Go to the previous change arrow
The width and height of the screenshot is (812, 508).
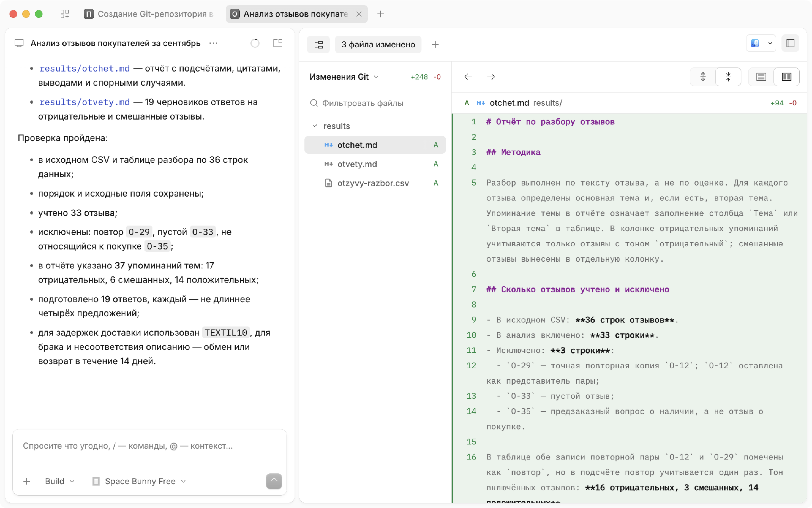point(468,77)
